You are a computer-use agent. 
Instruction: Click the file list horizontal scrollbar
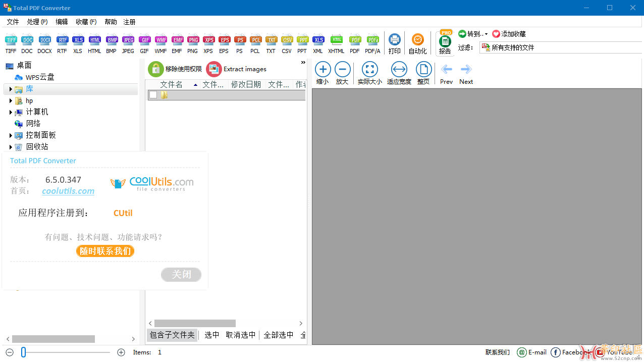(195, 323)
